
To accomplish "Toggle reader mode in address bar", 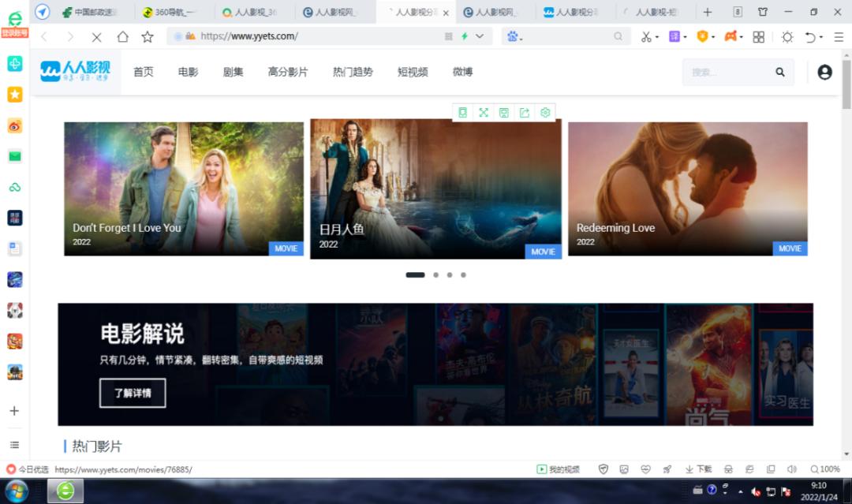I will point(448,36).
